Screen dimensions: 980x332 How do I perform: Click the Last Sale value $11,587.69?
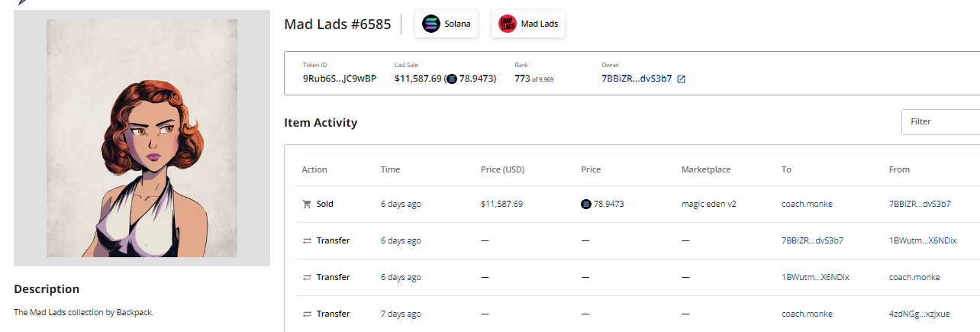point(417,79)
